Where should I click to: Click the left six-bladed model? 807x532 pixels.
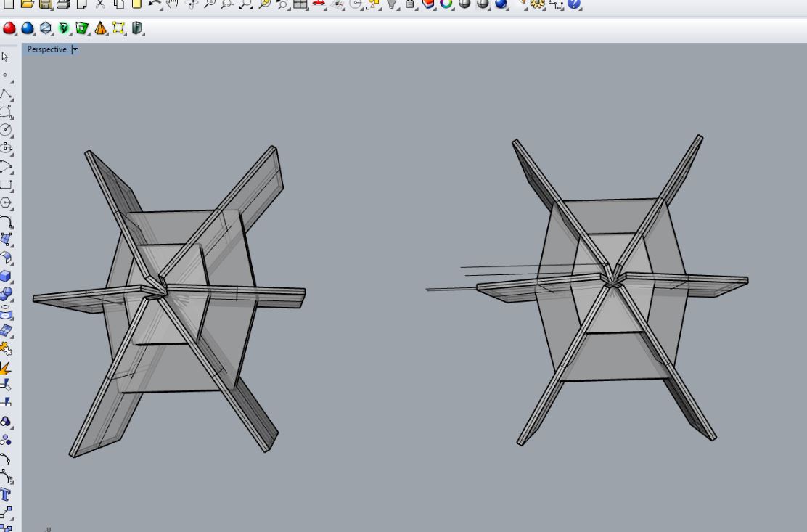click(x=170, y=301)
